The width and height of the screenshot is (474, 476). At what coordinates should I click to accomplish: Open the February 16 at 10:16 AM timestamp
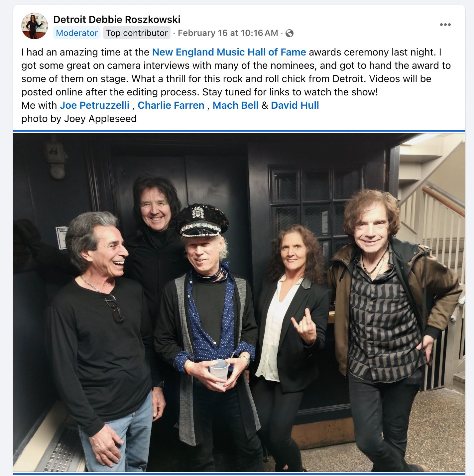[x=228, y=33]
